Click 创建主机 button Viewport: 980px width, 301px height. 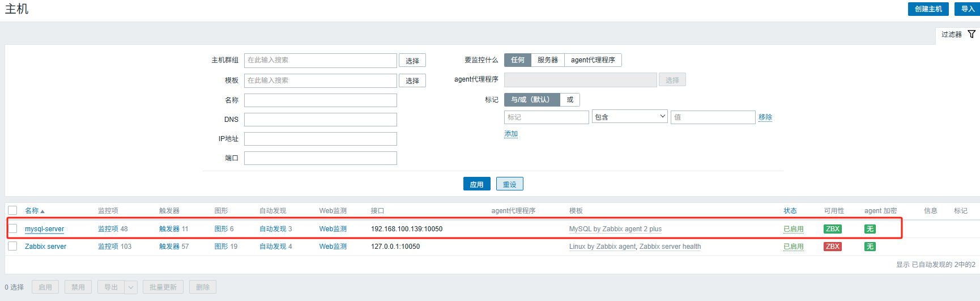pyautogui.click(x=928, y=9)
